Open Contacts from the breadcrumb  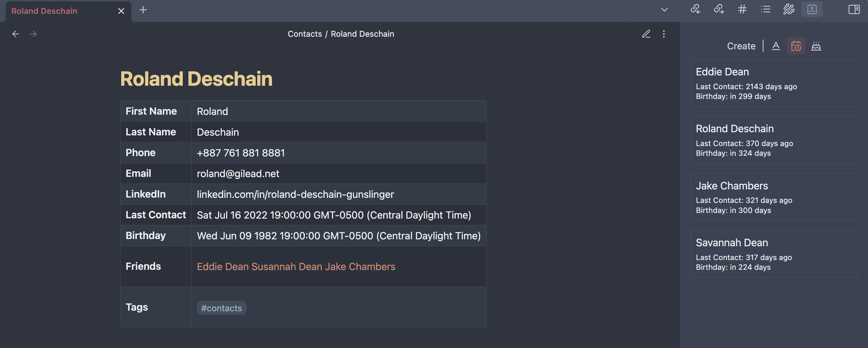[x=305, y=34]
